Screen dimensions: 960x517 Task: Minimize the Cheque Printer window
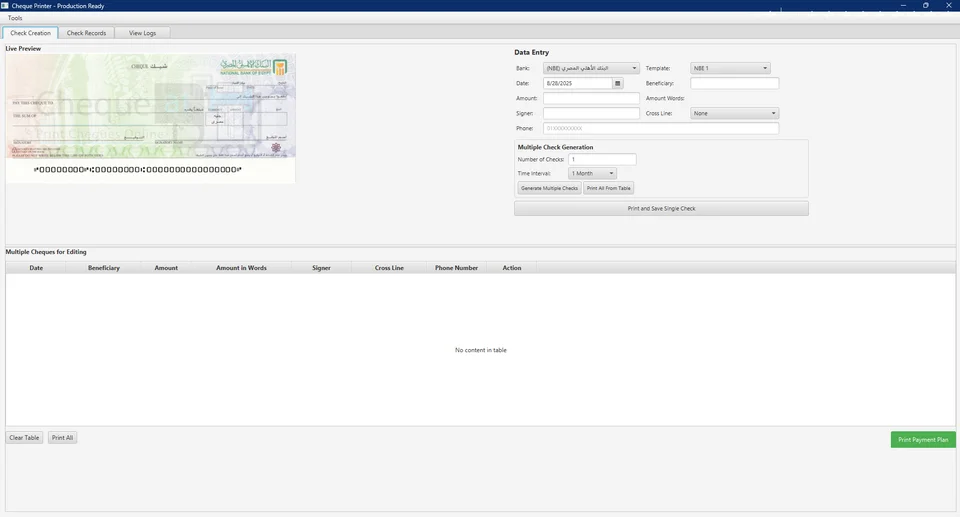pos(903,6)
